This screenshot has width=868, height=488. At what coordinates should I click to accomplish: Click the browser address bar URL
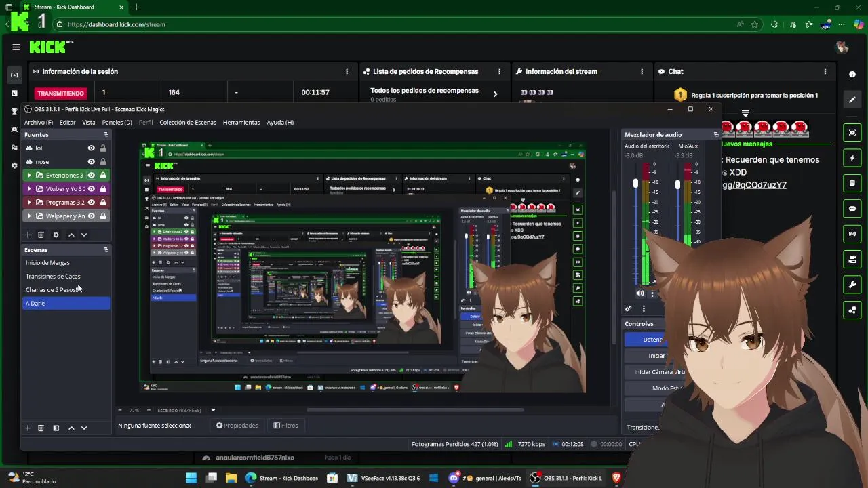point(117,24)
